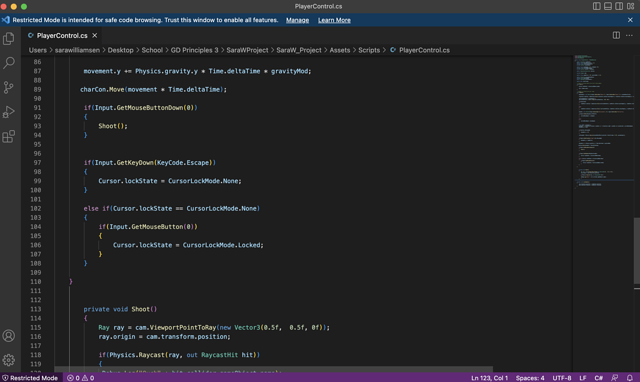Click the Learn More link
This screenshot has width=640, height=382.
[x=334, y=20]
